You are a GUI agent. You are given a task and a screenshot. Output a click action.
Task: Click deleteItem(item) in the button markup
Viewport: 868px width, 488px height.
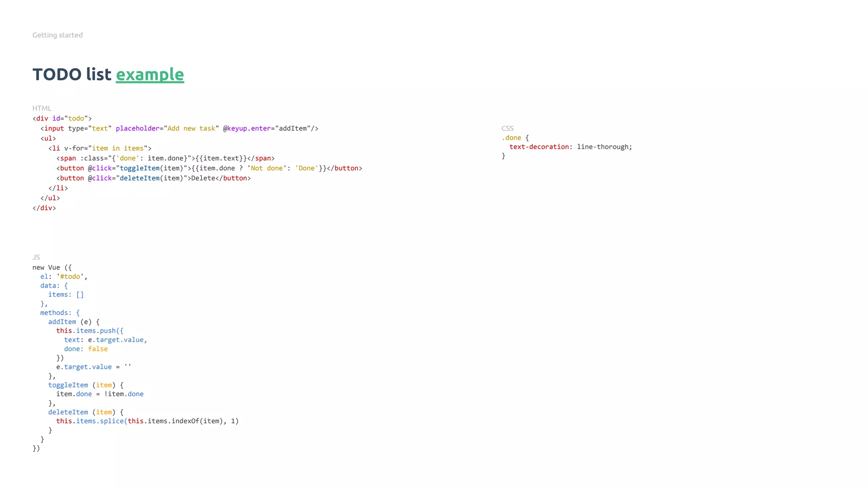pyautogui.click(x=151, y=178)
